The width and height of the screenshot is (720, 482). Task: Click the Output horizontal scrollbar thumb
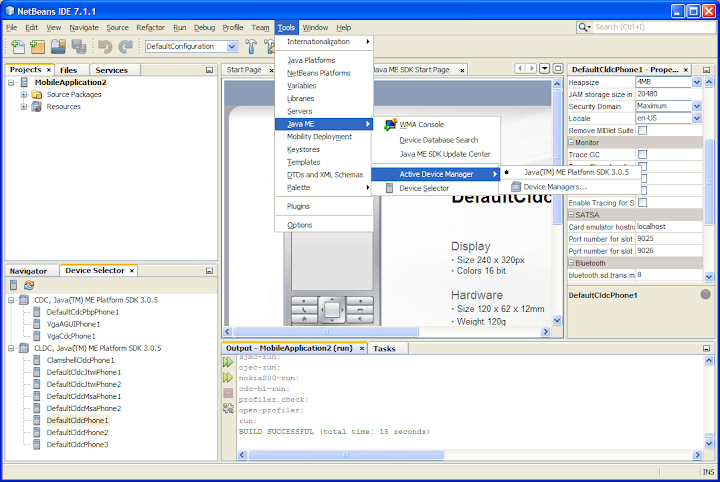pos(346,455)
